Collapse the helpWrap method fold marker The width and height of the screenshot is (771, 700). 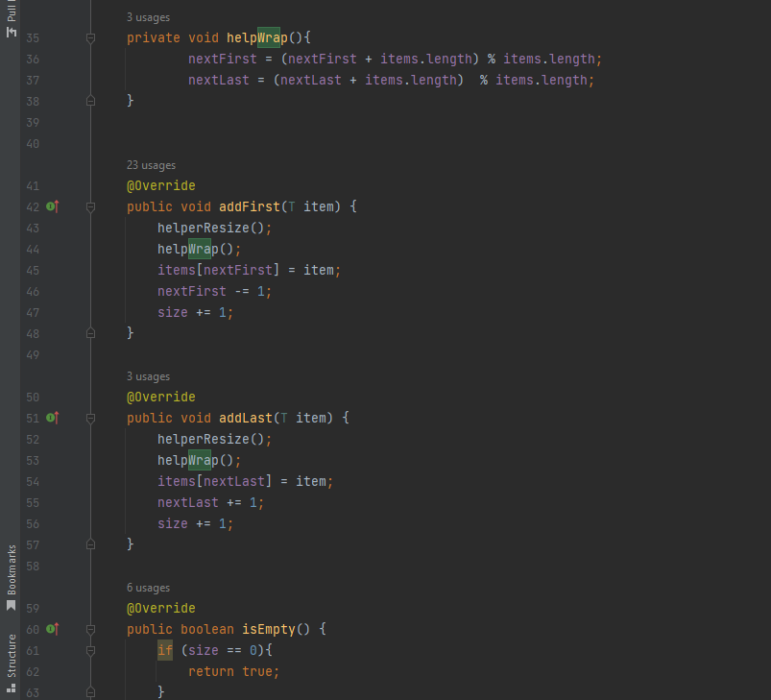[91, 38]
